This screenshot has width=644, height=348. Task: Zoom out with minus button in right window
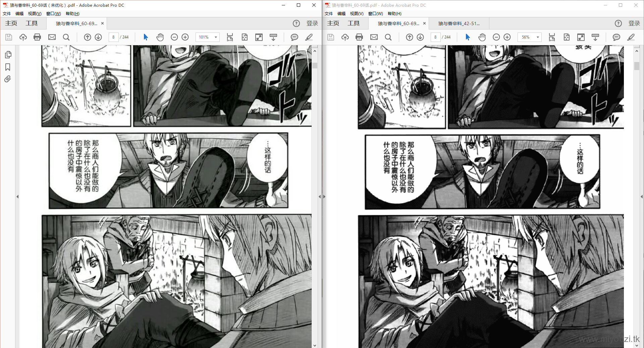pos(496,37)
